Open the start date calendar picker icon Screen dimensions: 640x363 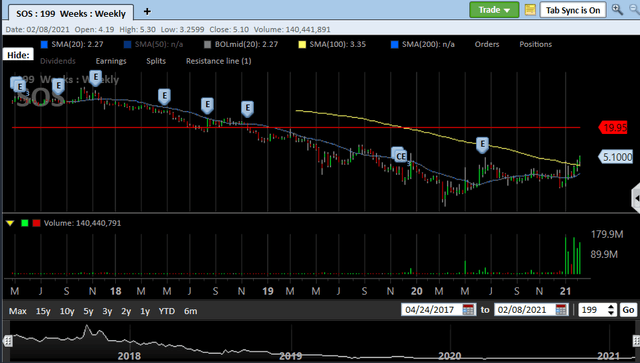(x=468, y=310)
